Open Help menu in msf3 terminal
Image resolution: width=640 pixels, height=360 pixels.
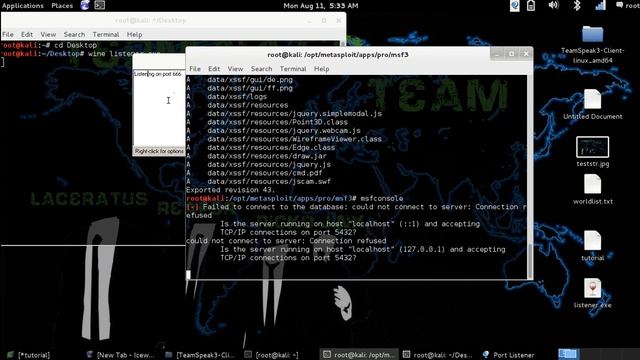coord(321,69)
